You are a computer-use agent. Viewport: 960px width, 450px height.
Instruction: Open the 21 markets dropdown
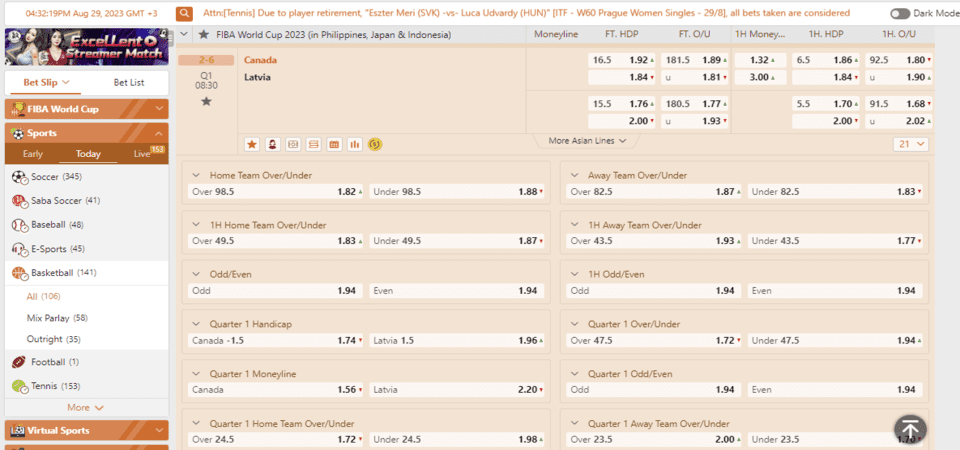pos(911,144)
